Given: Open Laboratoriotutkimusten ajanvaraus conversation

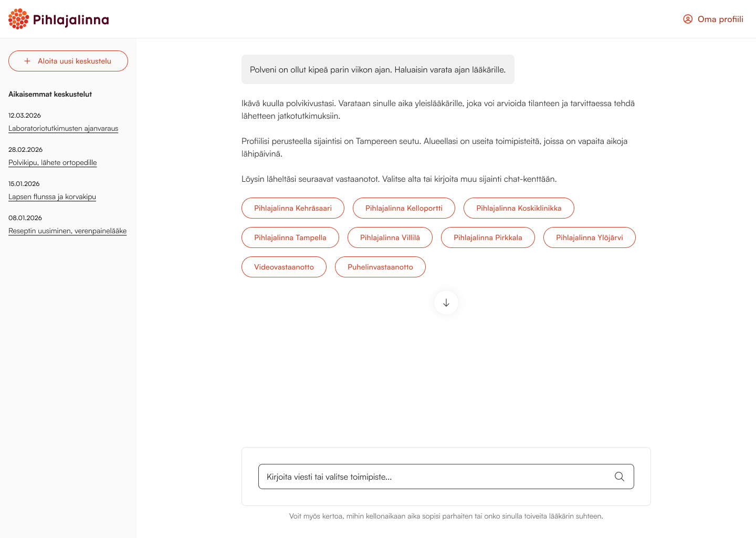Looking at the screenshot, I should pyautogui.click(x=63, y=128).
